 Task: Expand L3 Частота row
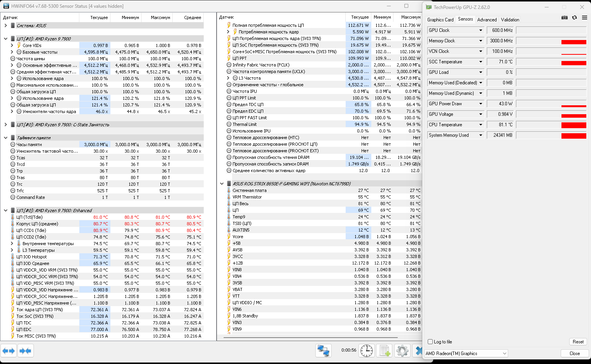(x=228, y=78)
